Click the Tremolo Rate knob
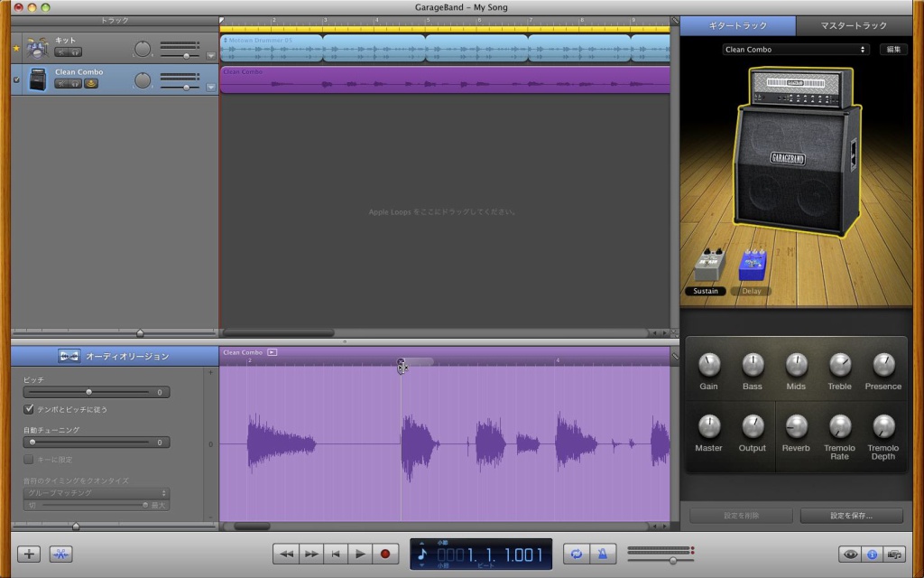This screenshot has height=578, width=924. [840, 426]
